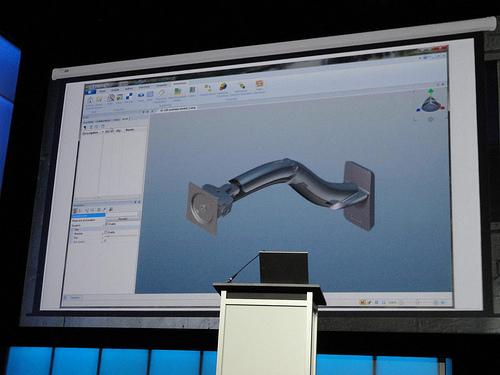This screenshot has height=375, width=500.
Task: Switch to the Author ribbon tab
Action: pyautogui.click(x=129, y=89)
